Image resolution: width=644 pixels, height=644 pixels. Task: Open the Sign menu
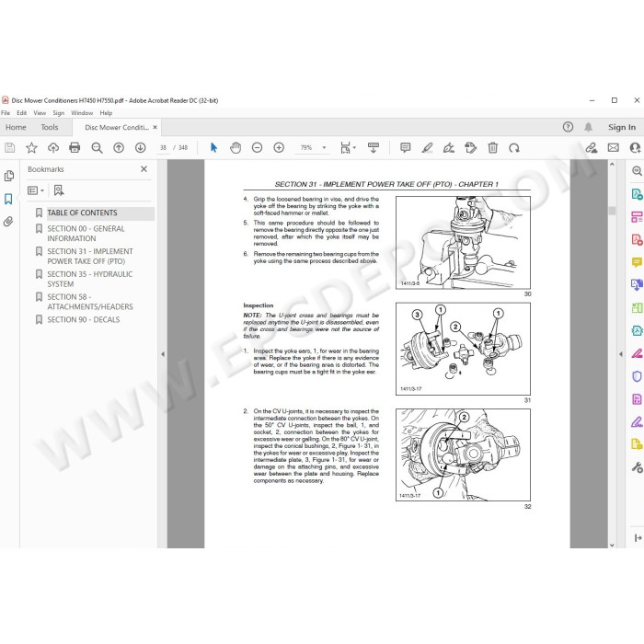click(58, 113)
